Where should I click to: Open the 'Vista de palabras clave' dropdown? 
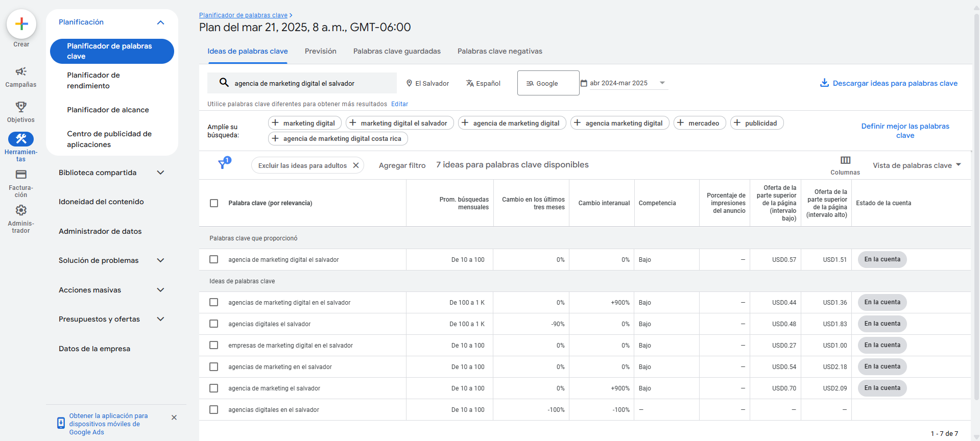tap(917, 165)
